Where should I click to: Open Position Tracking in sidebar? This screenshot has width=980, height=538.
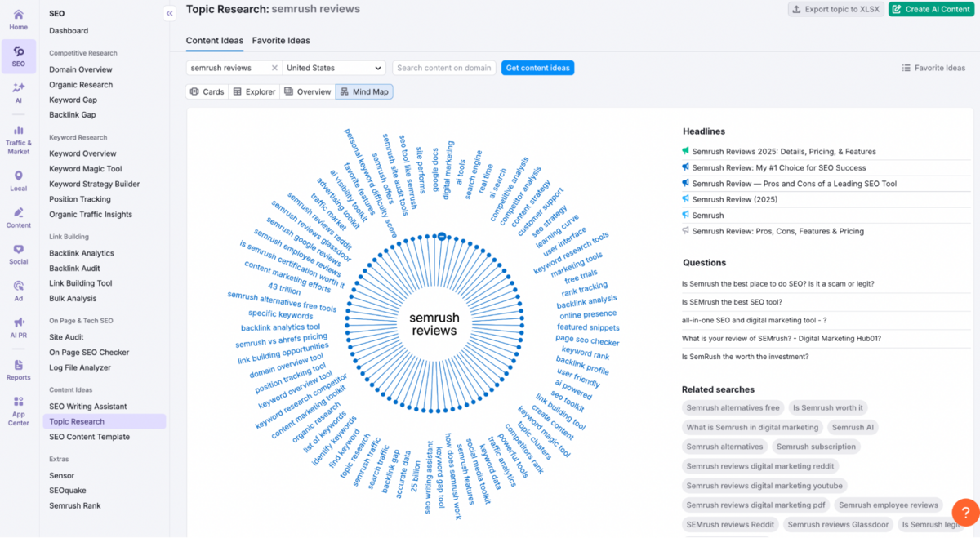[80, 199]
